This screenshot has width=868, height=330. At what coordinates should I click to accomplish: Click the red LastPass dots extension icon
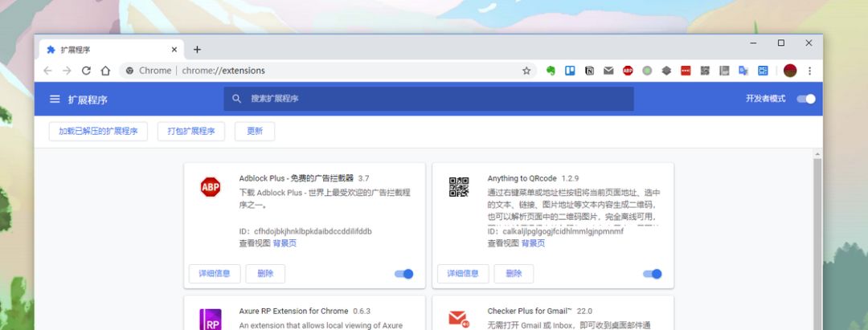pos(686,71)
